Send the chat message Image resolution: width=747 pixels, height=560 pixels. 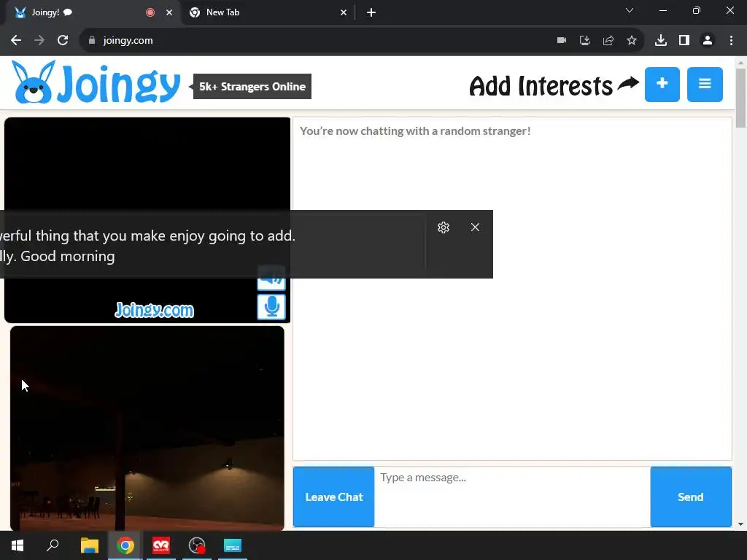point(691,497)
